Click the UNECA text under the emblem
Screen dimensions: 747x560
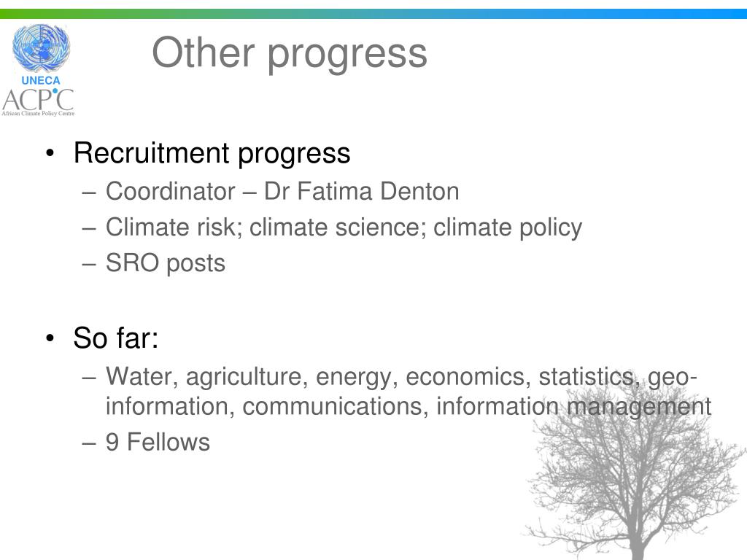coord(41,80)
